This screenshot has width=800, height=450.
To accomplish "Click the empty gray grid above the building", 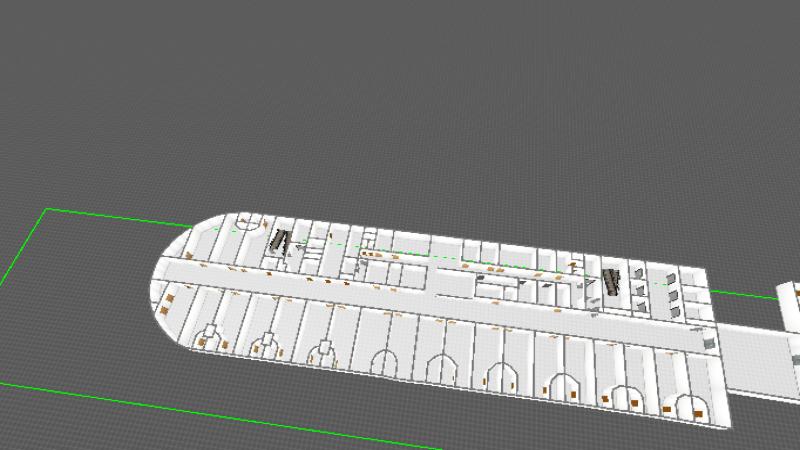I will [x=400, y=100].
